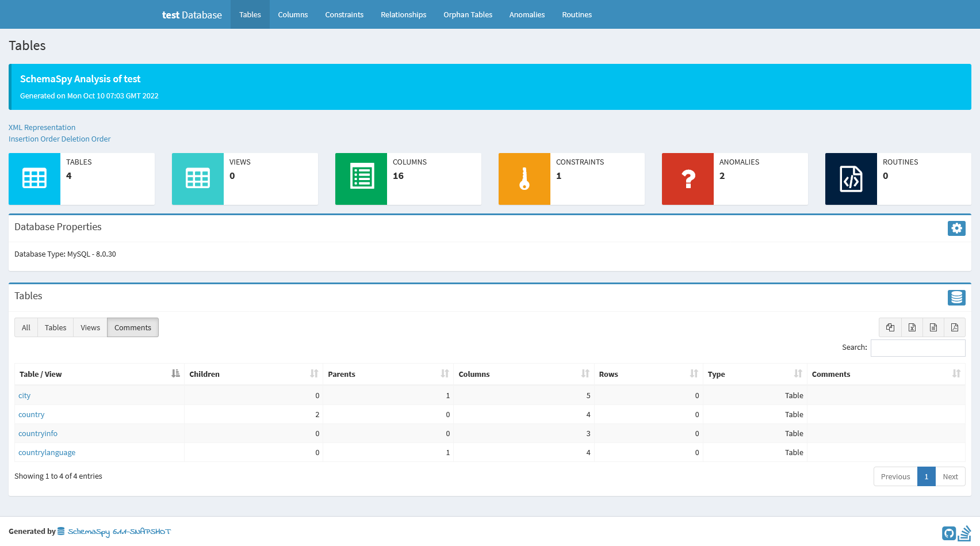The width and height of the screenshot is (980, 546).
Task: Open the countrylanguage table link
Action: click(x=47, y=452)
